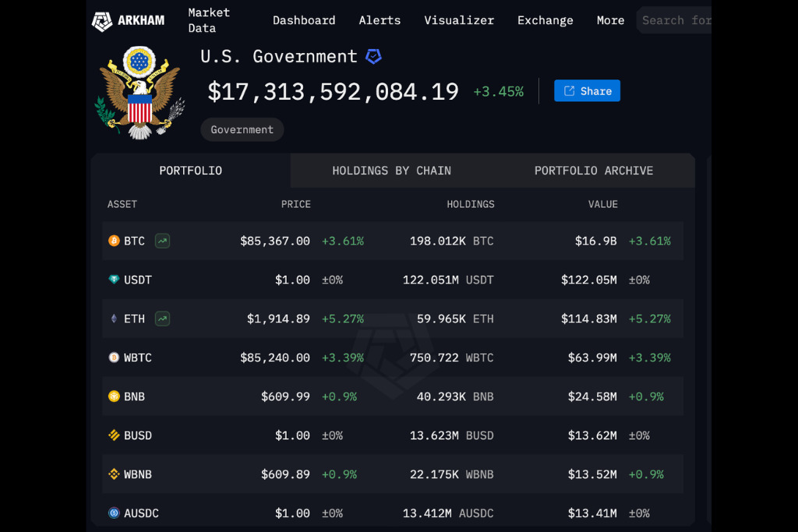The height and width of the screenshot is (532, 798).
Task: Sort by the PRICE column header
Action: [x=295, y=204]
